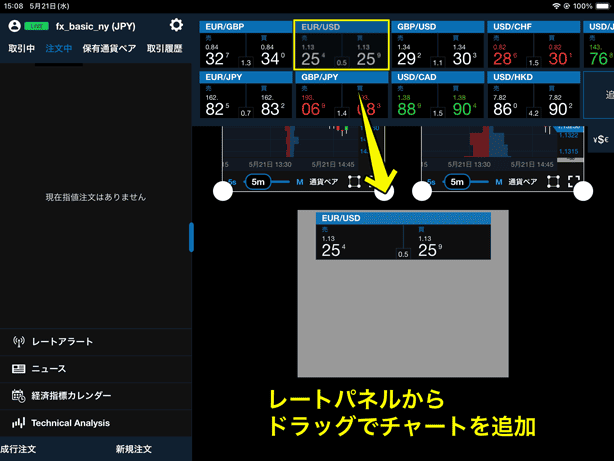Select the USD/CHF rate panel header
This screenshot has width=614, height=461.
533,27
